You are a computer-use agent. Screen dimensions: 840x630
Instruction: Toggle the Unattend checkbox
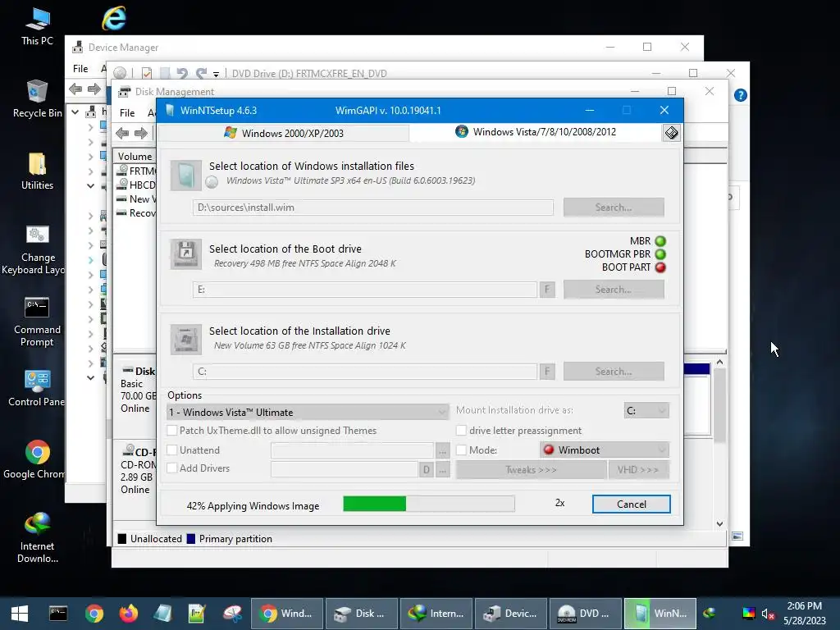click(172, 450)
